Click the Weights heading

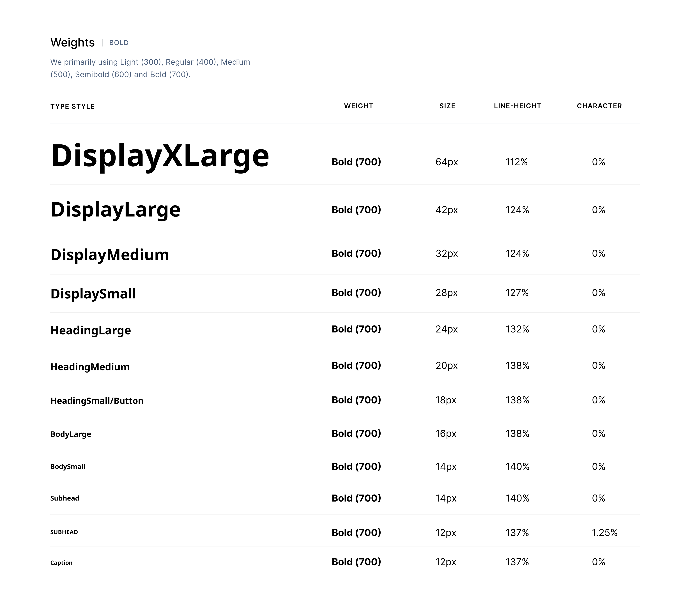tap(72, 43)
